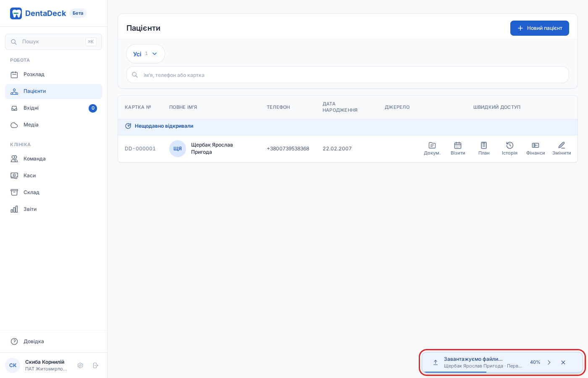The height and width of the screenshot is (378, 588).
Task: Go to Розклад in sidebar
Action: [53, 74]
